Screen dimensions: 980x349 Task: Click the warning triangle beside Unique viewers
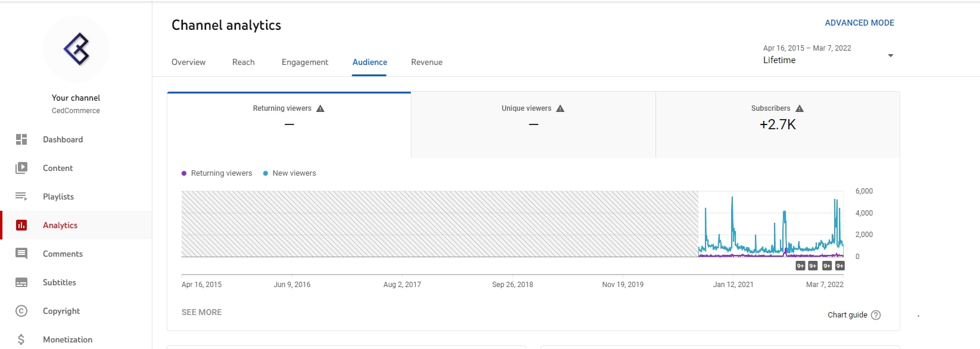pos(560,108)
